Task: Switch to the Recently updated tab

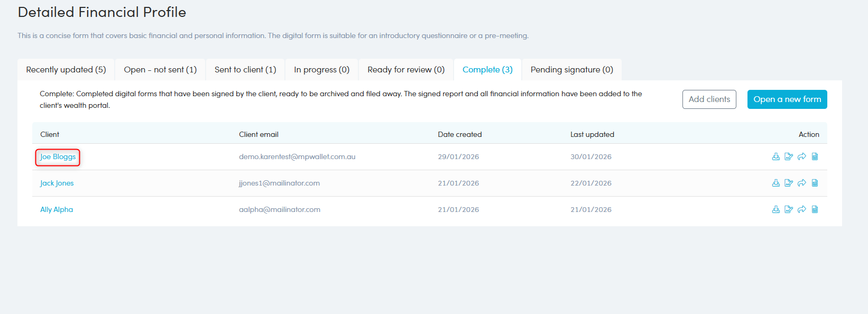Action: [x=66, y=70]
